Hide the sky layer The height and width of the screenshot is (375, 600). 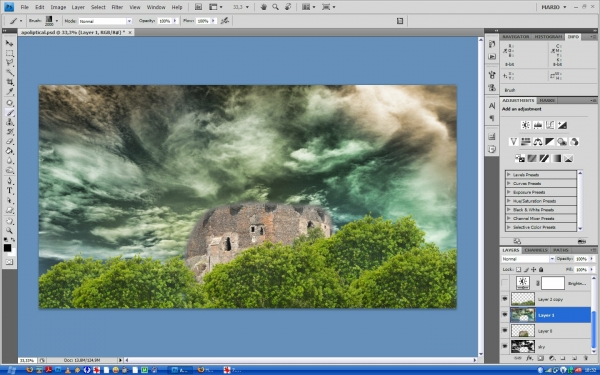[x=505, y=346]
